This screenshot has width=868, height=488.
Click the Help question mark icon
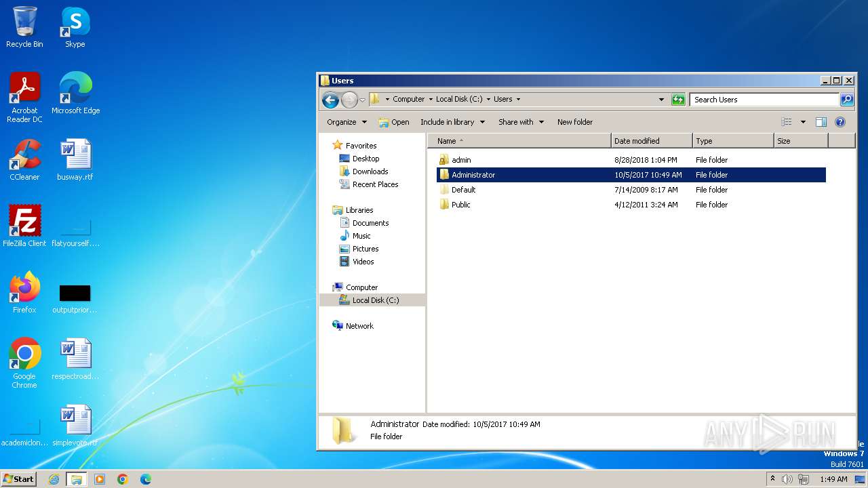tap(840, 122)
